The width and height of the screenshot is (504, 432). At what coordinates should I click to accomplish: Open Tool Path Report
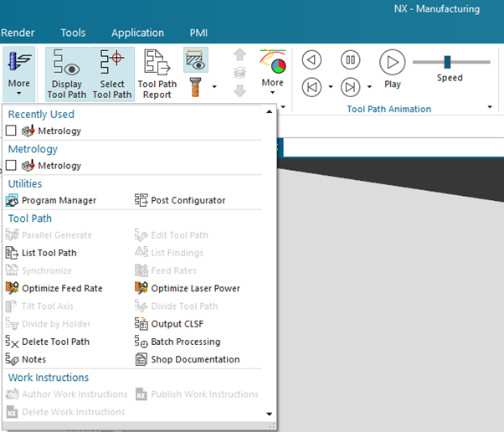click(157, 75)
